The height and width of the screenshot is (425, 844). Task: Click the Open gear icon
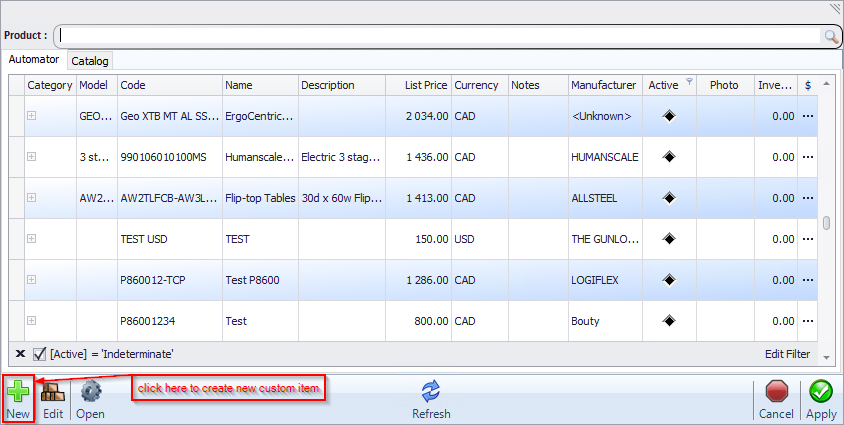point(90,391)
